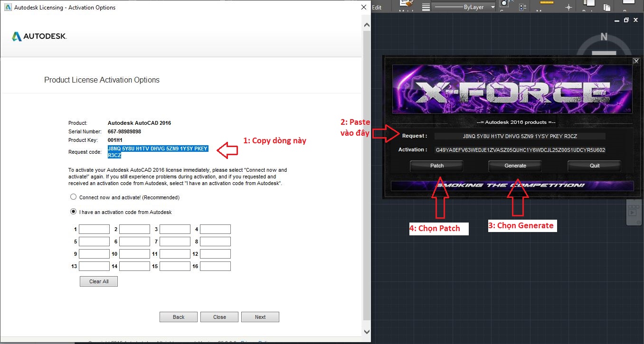Click the lineweight lines icon in AutoCAD ribbon
The image size is (644, 344).
[426, 7]
